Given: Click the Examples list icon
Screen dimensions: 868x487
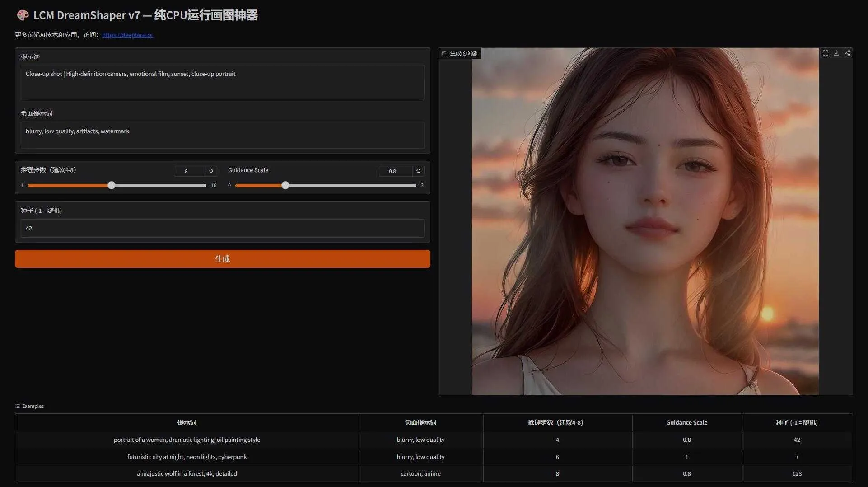Looking at the screenshot, I should (x=17, y=406).
